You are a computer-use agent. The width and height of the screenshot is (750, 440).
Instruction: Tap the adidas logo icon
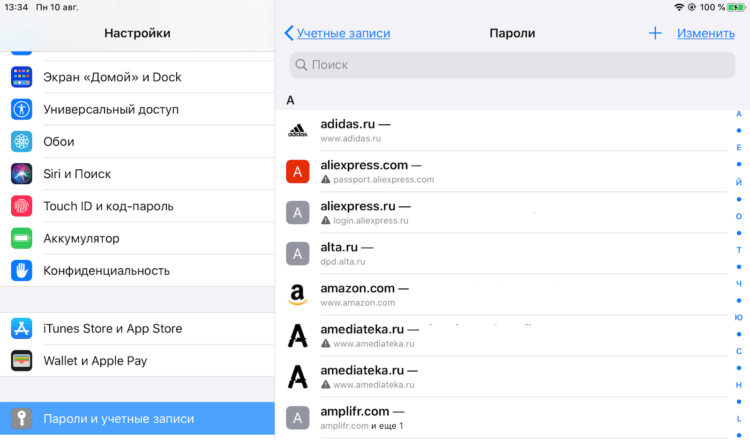click(x=298, y=131)
